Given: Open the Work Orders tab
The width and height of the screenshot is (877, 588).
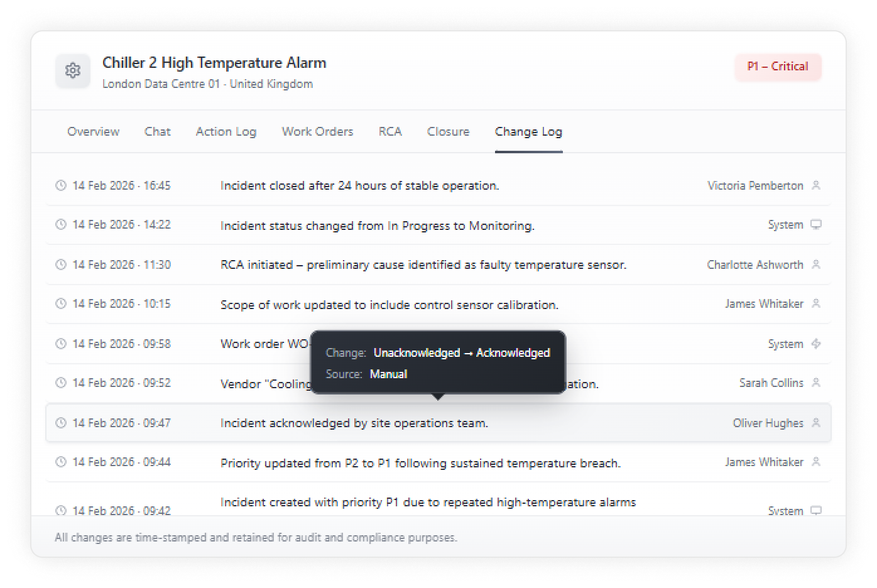Looking at the screenshot, I should click(x=317, y=131).
